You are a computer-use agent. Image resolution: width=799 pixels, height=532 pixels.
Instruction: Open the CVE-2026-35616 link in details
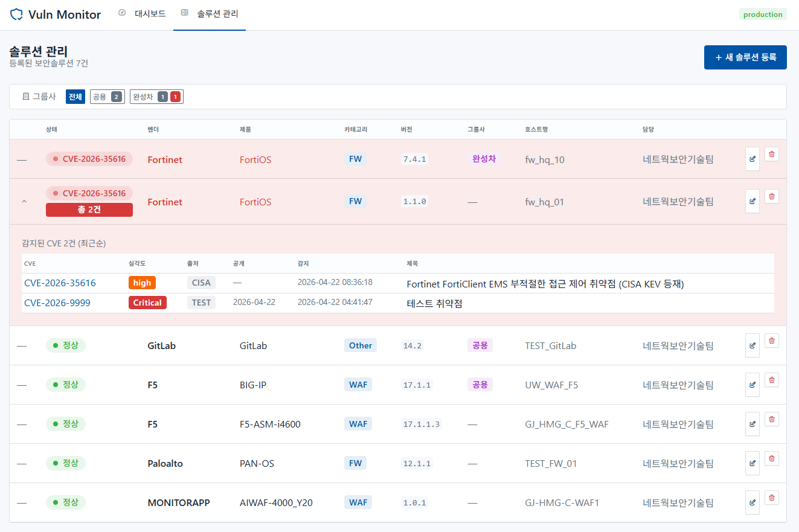pos(60,283)
